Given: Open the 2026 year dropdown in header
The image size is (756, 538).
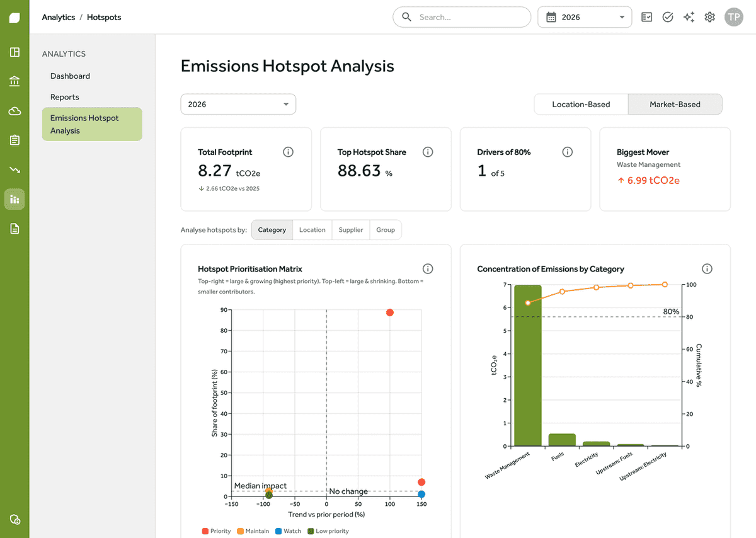Looking at the screenshot, I should pyautogui.click(x=585, y=17).
